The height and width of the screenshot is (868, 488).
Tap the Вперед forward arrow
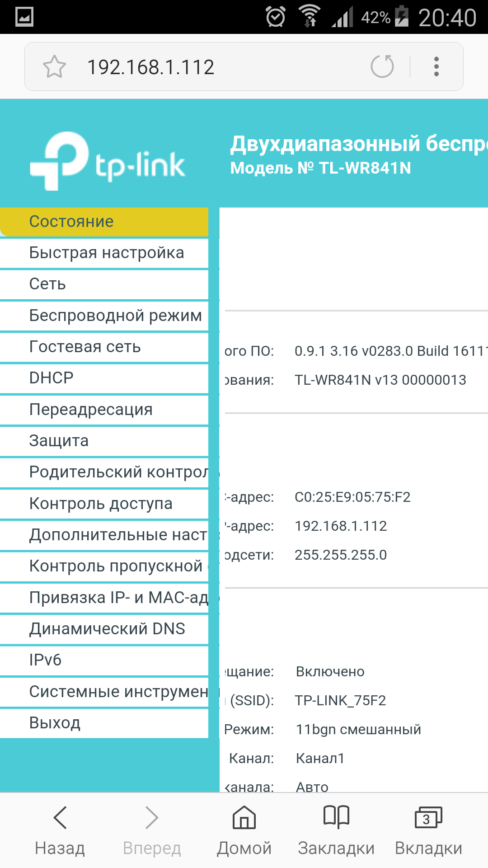pyautogui.click(x=152, y=831)
